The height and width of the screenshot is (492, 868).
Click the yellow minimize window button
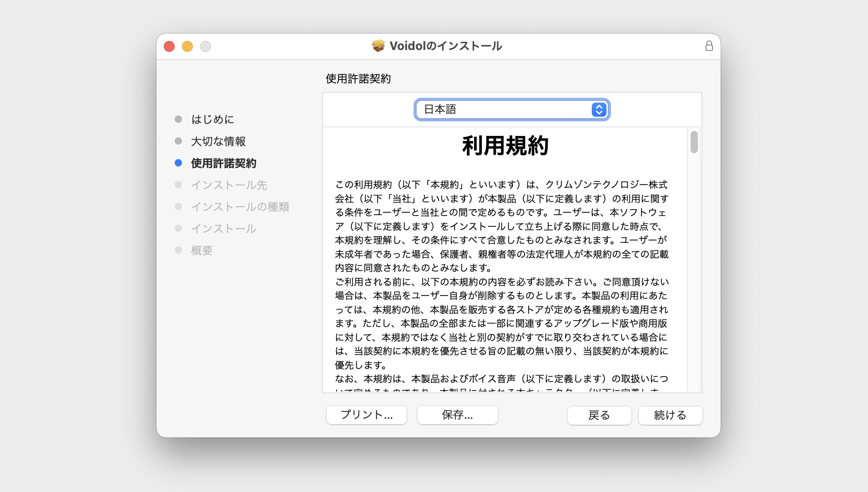click(x=187, y=46)
